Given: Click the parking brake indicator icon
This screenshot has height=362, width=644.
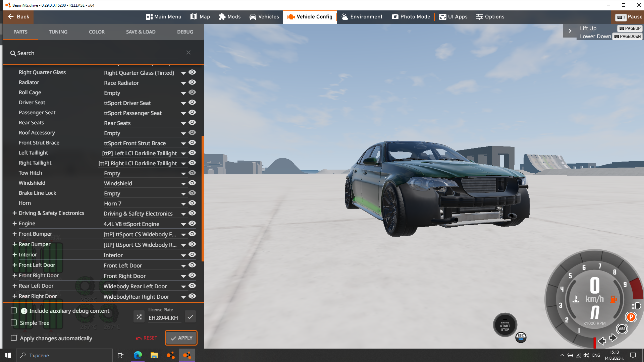Looking at the screenshot, I should point(631,317).
